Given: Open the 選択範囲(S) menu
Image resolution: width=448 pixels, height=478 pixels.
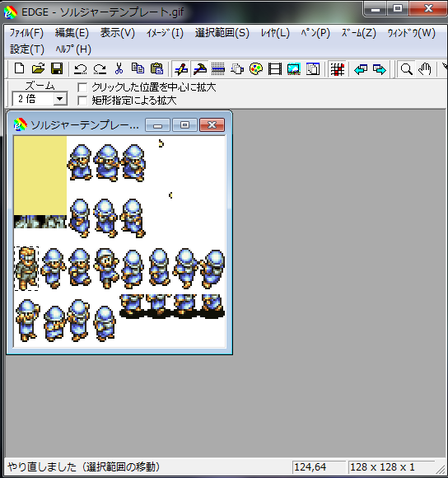Looking at the screenshot, I should click(x=222, y=33).
